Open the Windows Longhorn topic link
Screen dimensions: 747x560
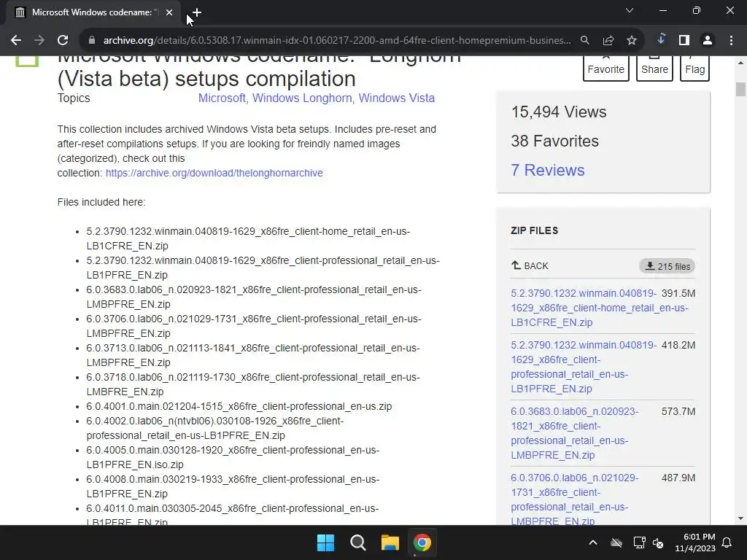[302, 98]
